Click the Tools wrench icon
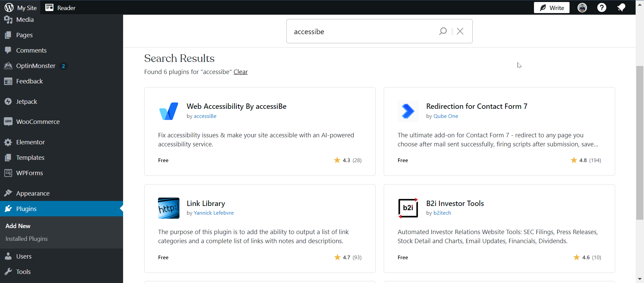Viewport: 644px width, 283px height. click(x=8, y=272)
